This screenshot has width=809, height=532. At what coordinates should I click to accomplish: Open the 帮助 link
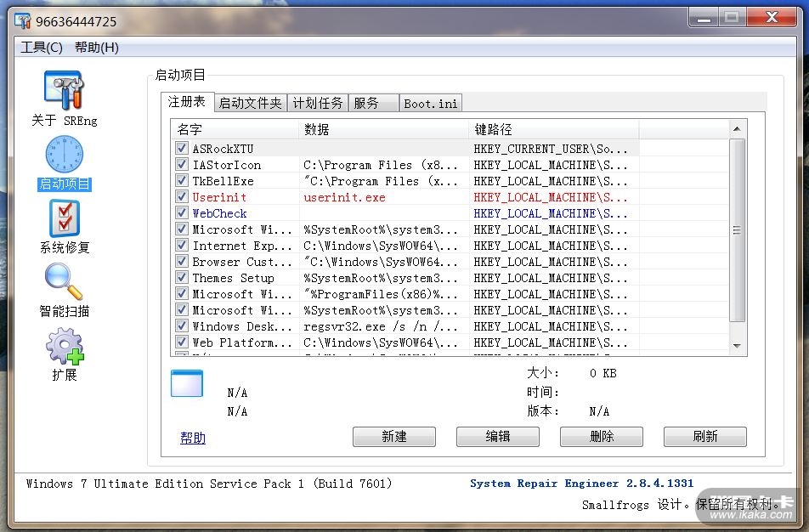[x=193, y=438]
